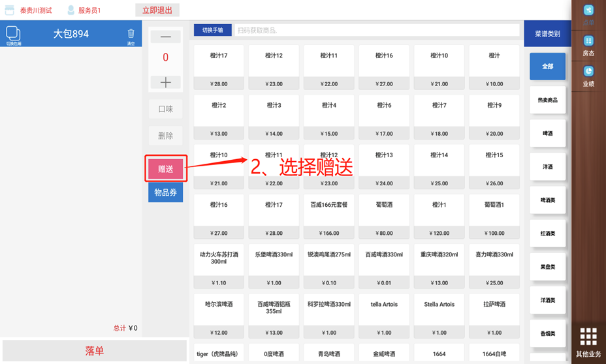Add tella Artois item
This screenshot has height=364, width=606.
(x=384, y=316)
